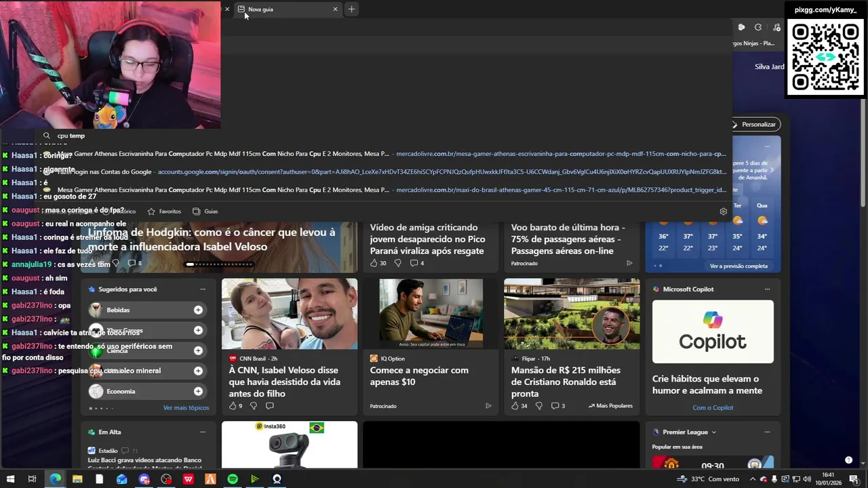
Task: Open the Windows Start menu
Action: pyautogui.click(x=10, y=479)
